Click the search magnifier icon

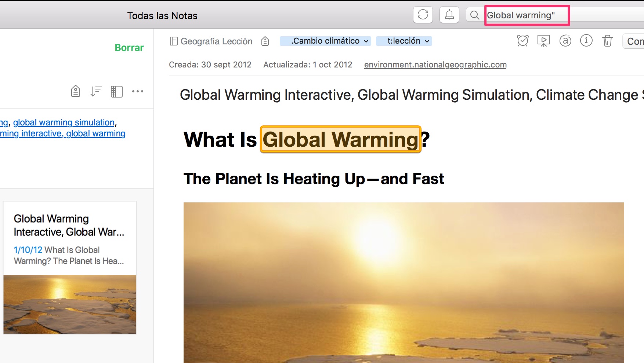[x=475, y=15]
